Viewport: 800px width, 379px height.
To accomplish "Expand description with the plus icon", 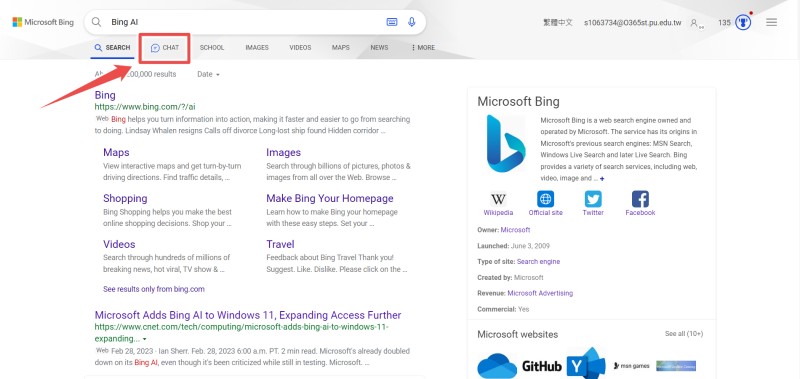I will (x=603, y=179).
